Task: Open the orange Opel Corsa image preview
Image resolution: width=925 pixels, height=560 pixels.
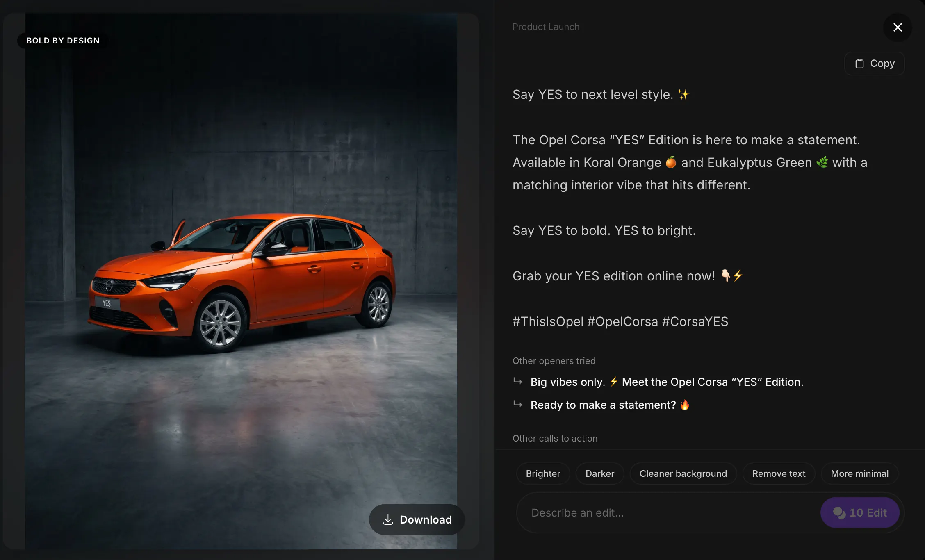Action: pyautogui.click(x=241, y=281)
